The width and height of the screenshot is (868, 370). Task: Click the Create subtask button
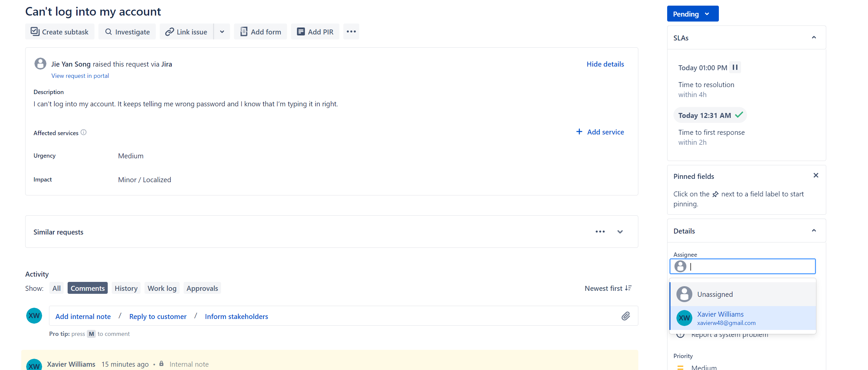coord(60,32)
